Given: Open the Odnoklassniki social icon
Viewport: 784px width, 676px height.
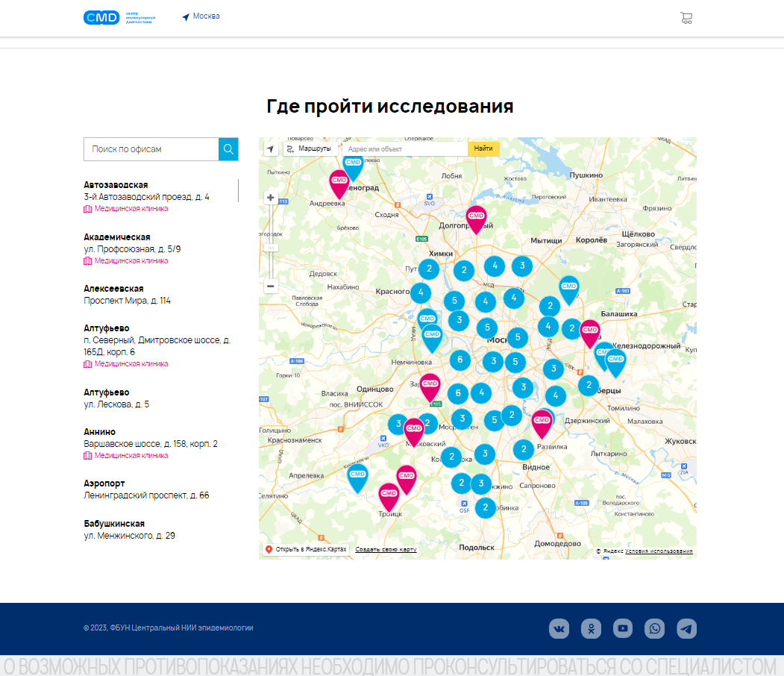Looking at the screenshot, I should [591, 628].
